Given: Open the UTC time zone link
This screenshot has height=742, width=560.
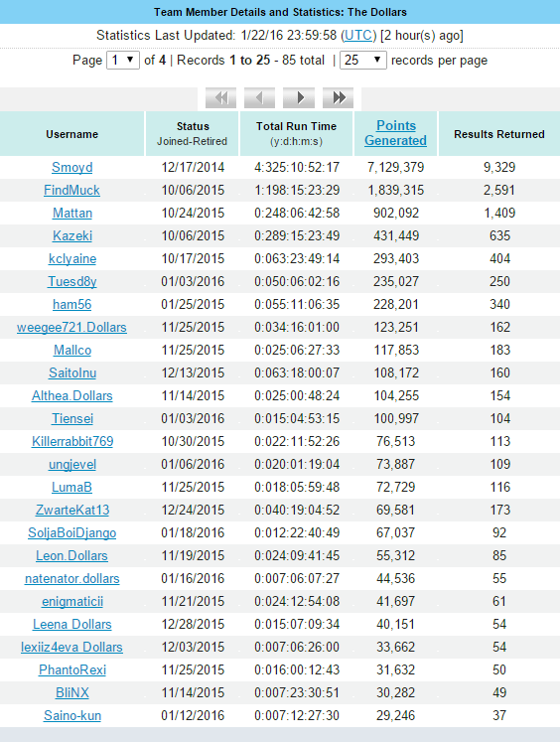Looking at the screenshot, I should [358, 36].
